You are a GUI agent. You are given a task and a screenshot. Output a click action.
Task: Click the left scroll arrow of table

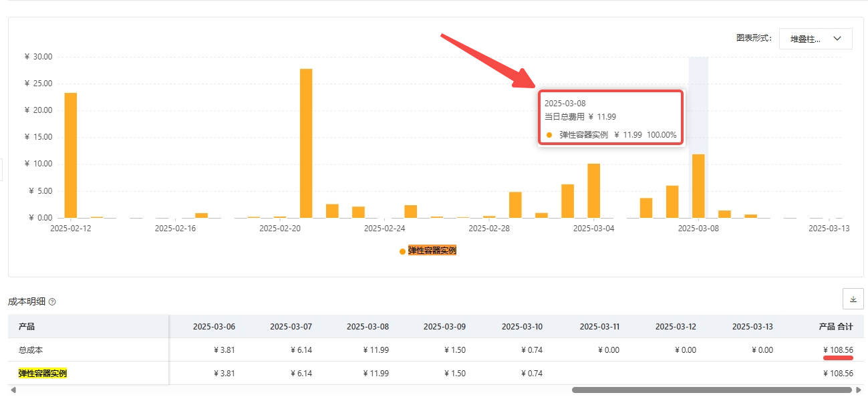[13, 390]
